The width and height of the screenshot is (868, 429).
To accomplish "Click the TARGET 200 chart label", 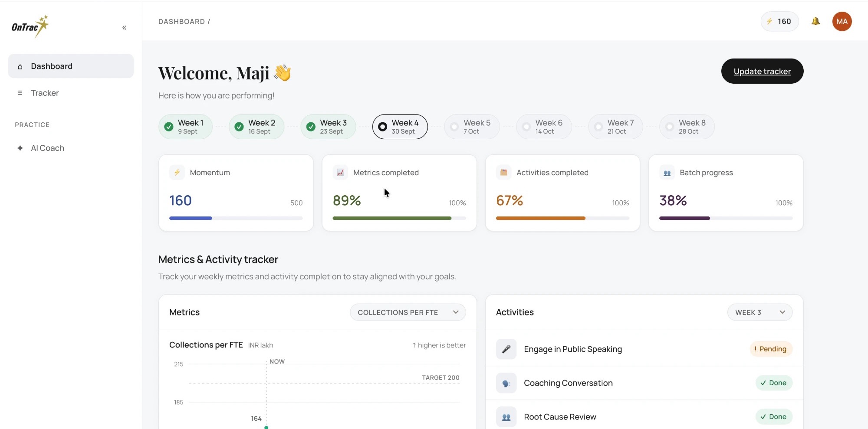I will (x=441, y=378).
